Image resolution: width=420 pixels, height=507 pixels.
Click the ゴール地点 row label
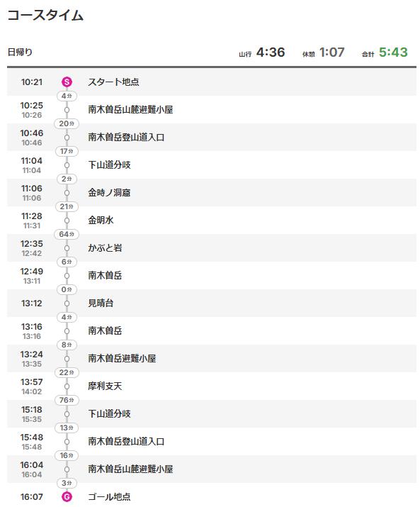tap(109, 496)
